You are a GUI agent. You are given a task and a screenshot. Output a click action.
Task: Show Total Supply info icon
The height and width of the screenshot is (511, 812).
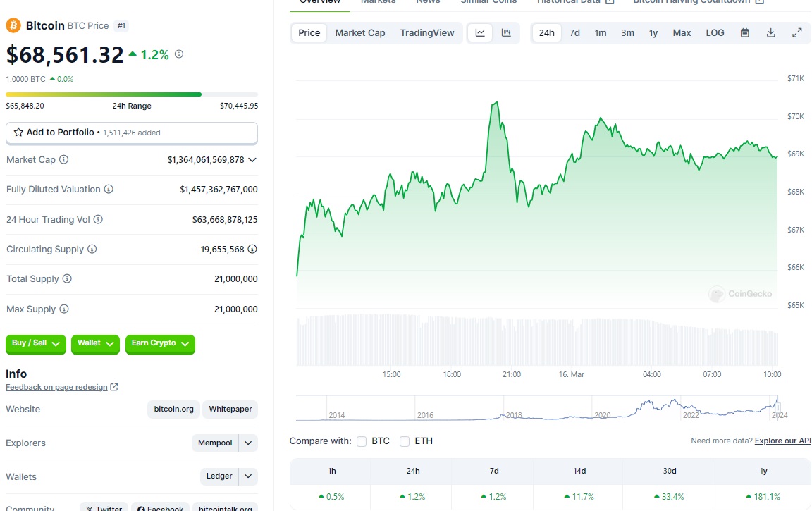[x=68, y=278]
